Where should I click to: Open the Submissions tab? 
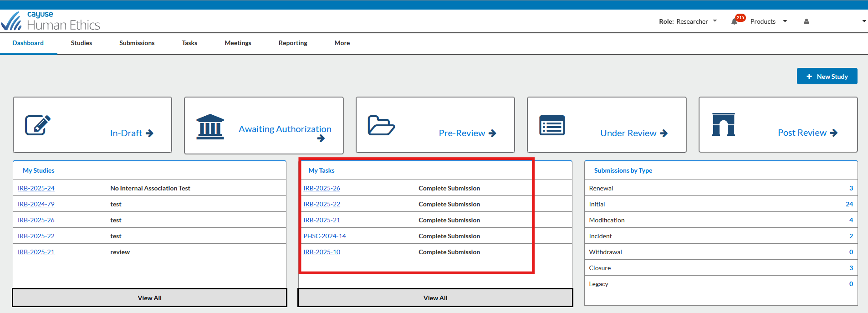137,43
